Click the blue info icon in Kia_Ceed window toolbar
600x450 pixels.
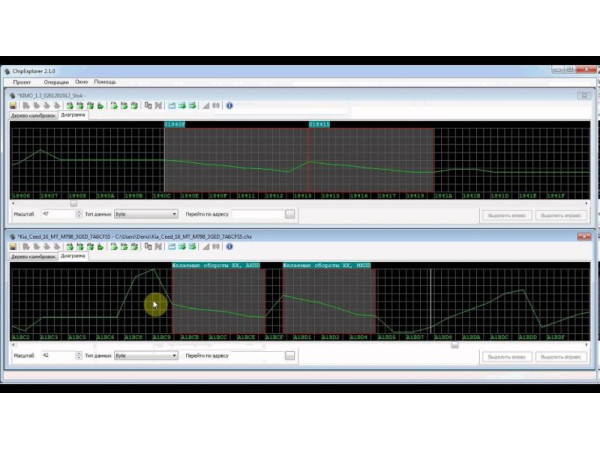tap(229, 246)
